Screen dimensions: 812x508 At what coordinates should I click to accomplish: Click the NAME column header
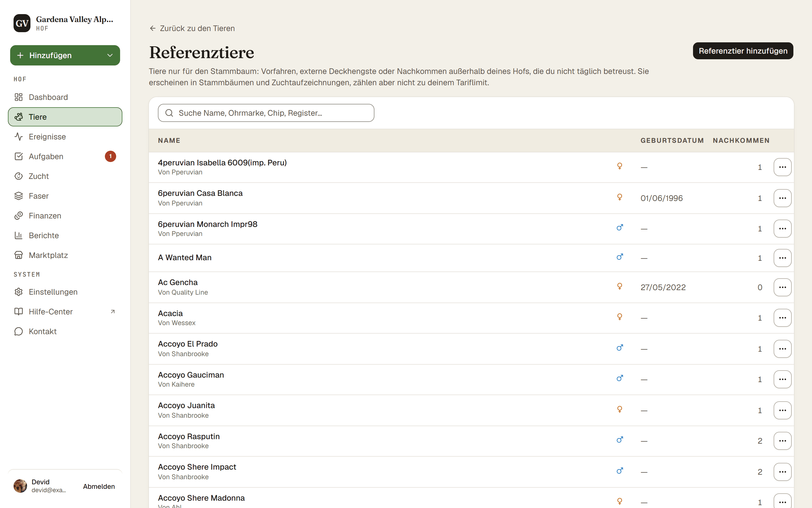click(x=169, y=141)
